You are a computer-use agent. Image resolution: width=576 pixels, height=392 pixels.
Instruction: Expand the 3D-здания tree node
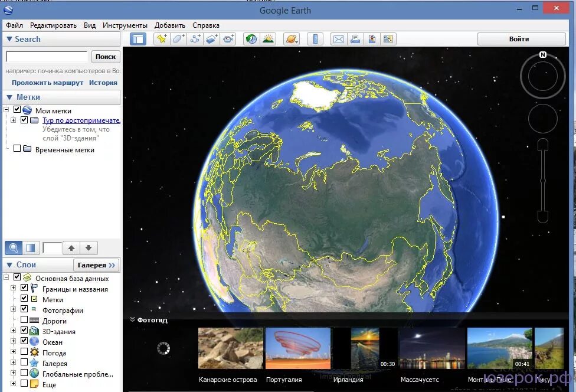click(13, 330)
